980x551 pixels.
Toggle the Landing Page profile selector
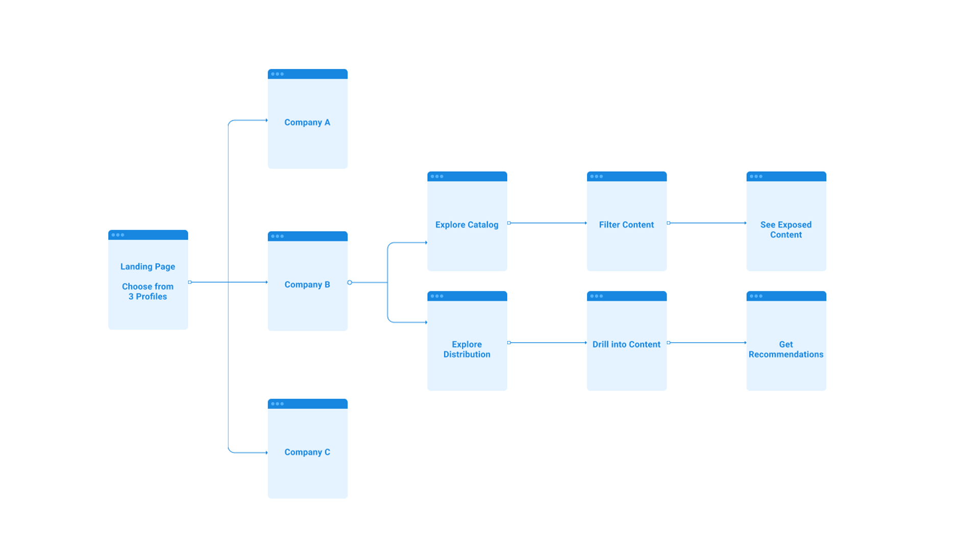pyautogui.click(x=190, y=281)
